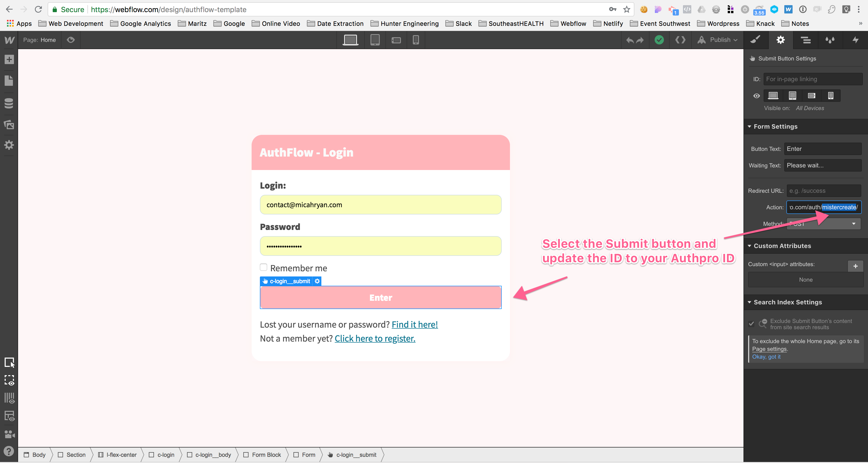Viewport: 868px width, 463px height.
Task: Switch to mobile landscape breakpoint view
Action: [396, 40]
